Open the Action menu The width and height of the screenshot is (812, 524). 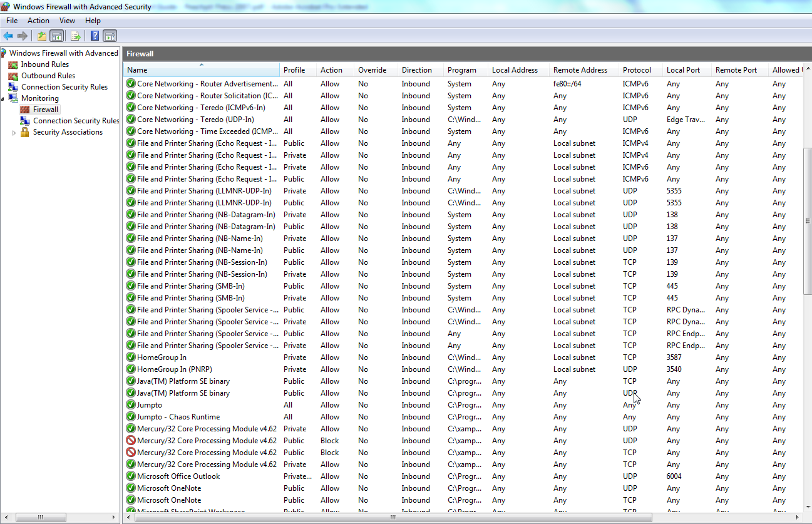click(38, 20)
